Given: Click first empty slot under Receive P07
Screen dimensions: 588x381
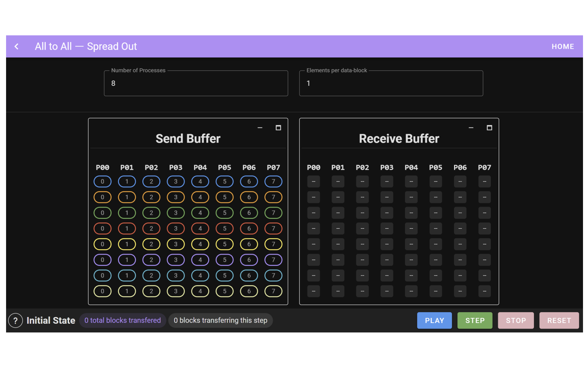Looking at the screenshot, I should point(484,182).
